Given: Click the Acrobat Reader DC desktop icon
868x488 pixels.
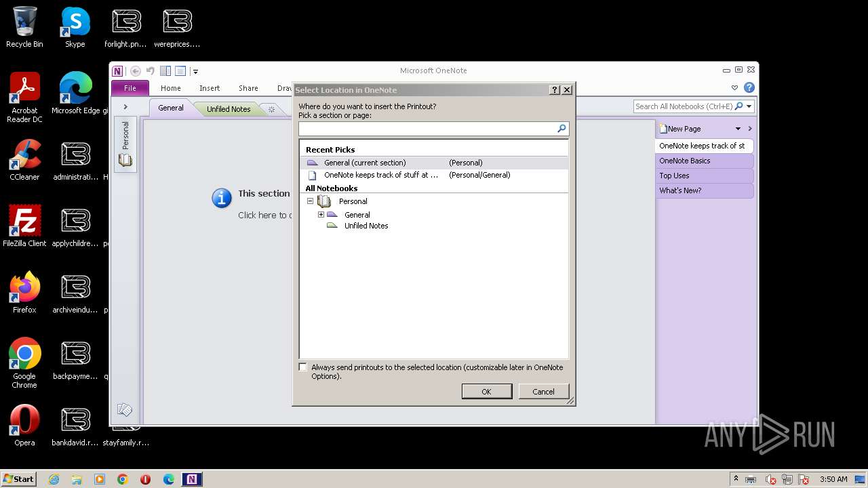Looking at the screenshot, I should [24, 98].
